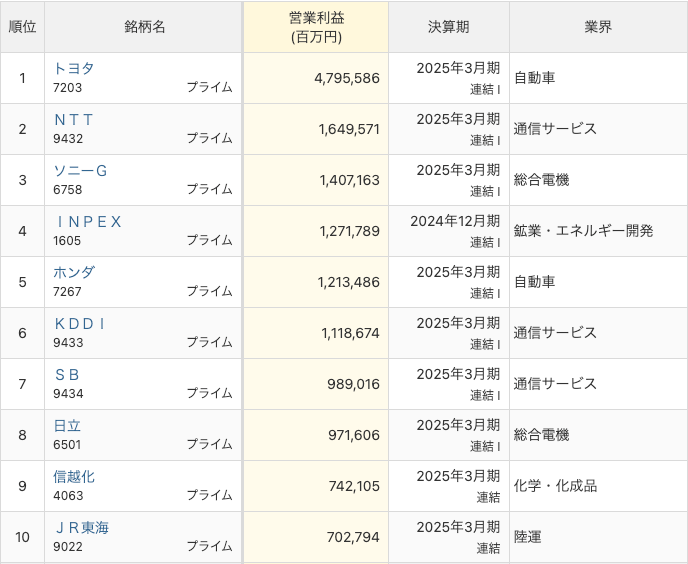Click the 決算期 column header
The width and height of the screenshot is (688, 564).
(x=448, y=27)
